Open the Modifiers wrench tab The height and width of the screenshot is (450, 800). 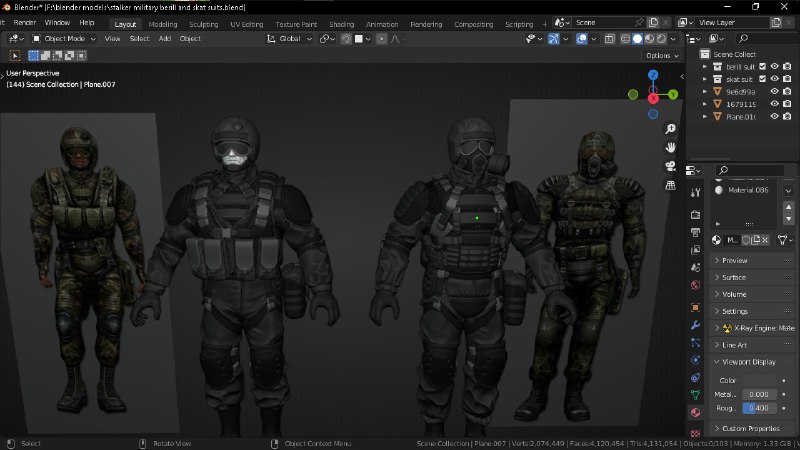point(695,325)
